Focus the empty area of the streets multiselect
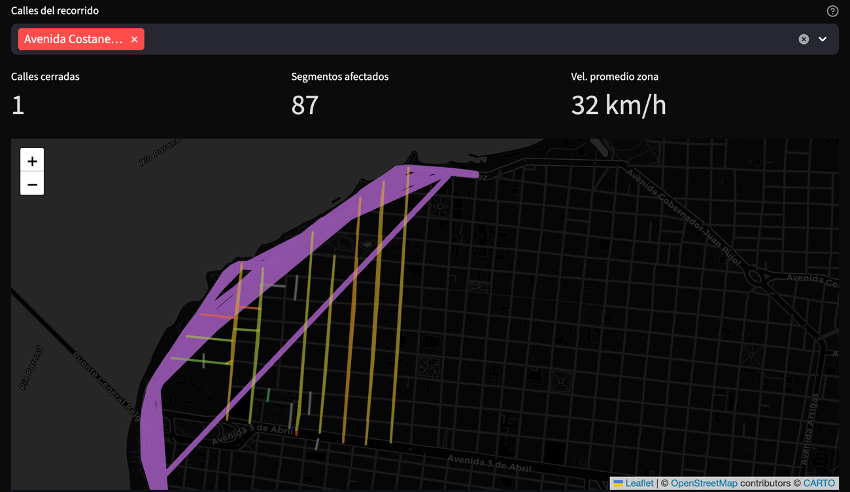850x492 pixels. [x=450, y=39]
